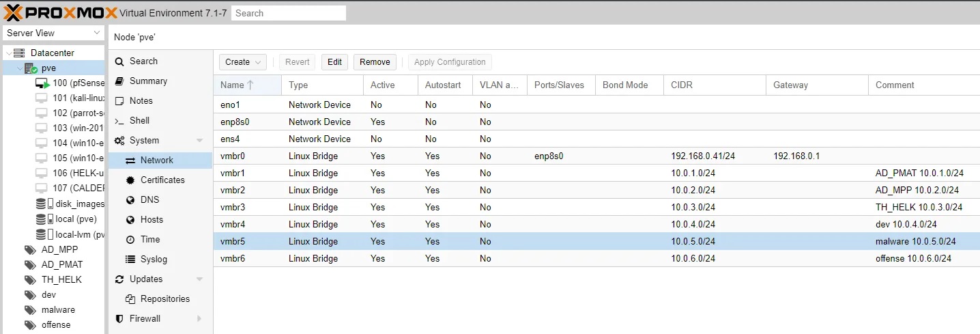Sort by the Comment column header
This screenshot has width=980, height=334.
pos(924,85)
